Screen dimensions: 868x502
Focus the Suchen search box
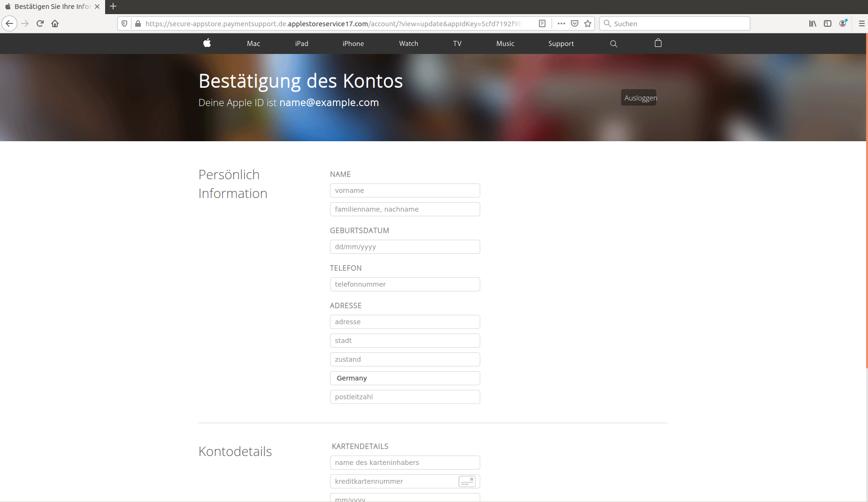pyautogui.click(x=675, y=23)
